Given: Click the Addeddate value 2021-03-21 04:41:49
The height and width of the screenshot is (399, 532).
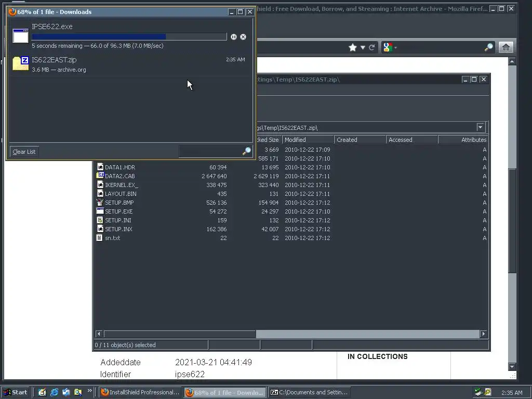Looking at the screenshot, I should pos(214,362).
